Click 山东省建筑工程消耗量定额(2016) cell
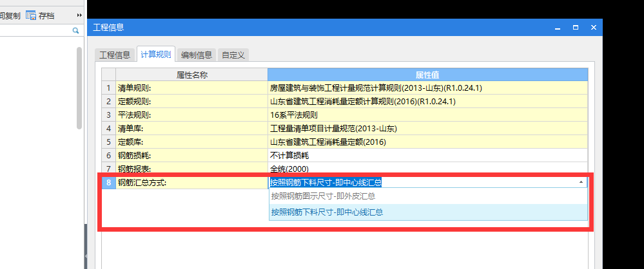 pyautogui.click(x=427, y=142)
